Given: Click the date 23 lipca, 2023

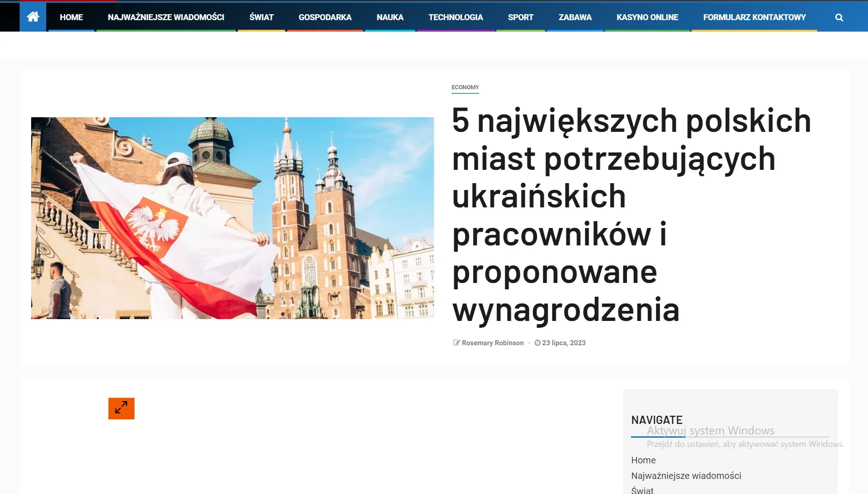Looking at the screenshot, I should click(564, 343).
